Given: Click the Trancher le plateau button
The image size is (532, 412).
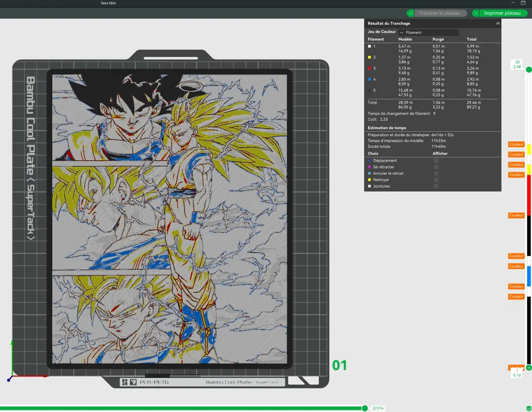Looking at the screenshot, I should 440,13.
